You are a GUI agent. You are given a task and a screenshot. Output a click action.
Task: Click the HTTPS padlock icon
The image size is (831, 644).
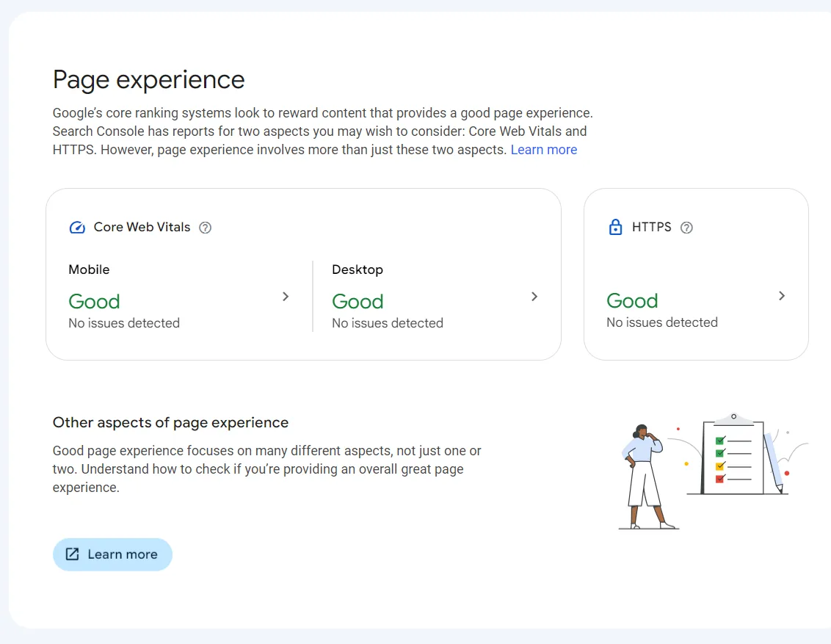(x=615, y=227)
